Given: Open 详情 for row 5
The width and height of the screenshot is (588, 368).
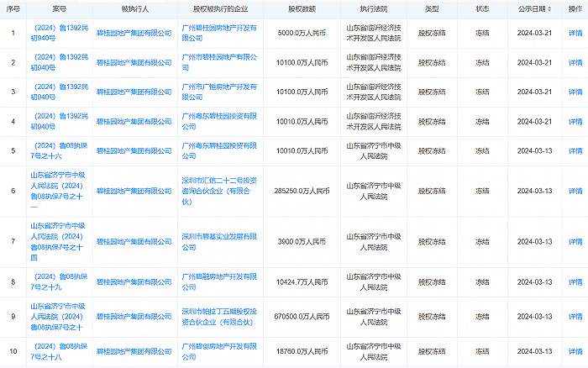Looking at the screenshot, I should (575, 150).
